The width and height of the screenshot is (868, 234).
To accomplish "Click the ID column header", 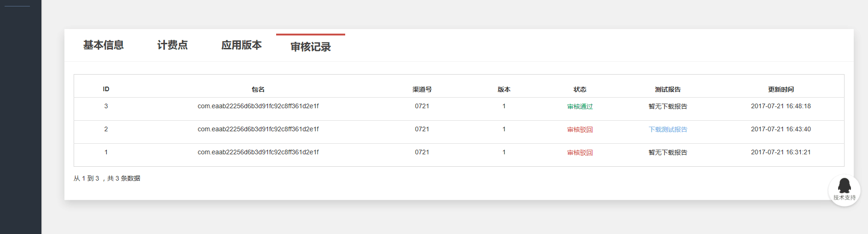I will click(106, 89).
